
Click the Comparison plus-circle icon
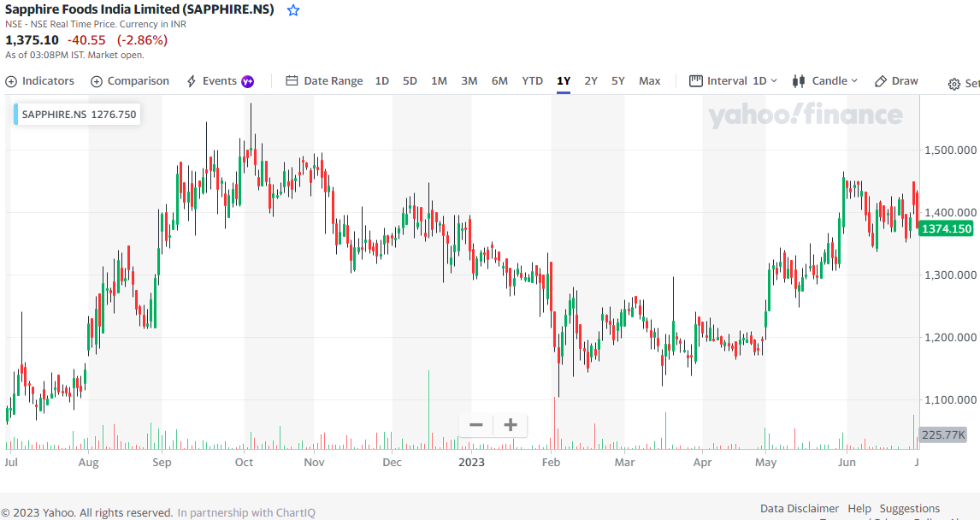click(97, 82)
